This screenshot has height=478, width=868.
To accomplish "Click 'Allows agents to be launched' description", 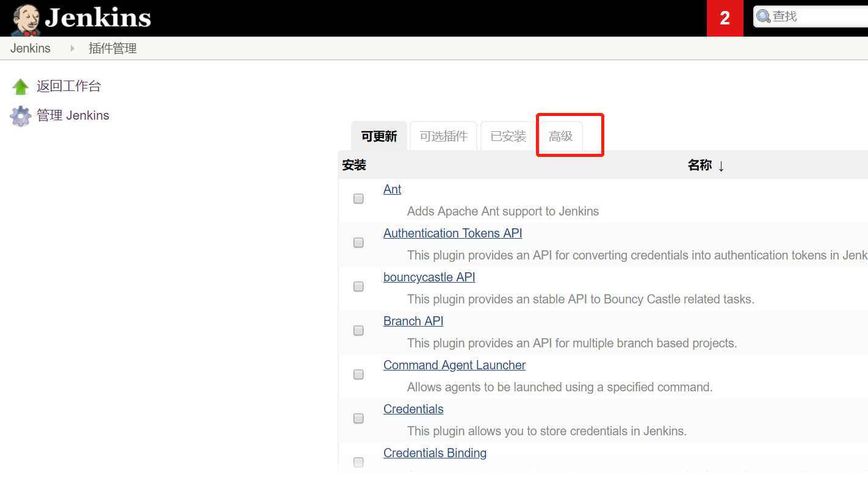I will [x=560, y=387].
